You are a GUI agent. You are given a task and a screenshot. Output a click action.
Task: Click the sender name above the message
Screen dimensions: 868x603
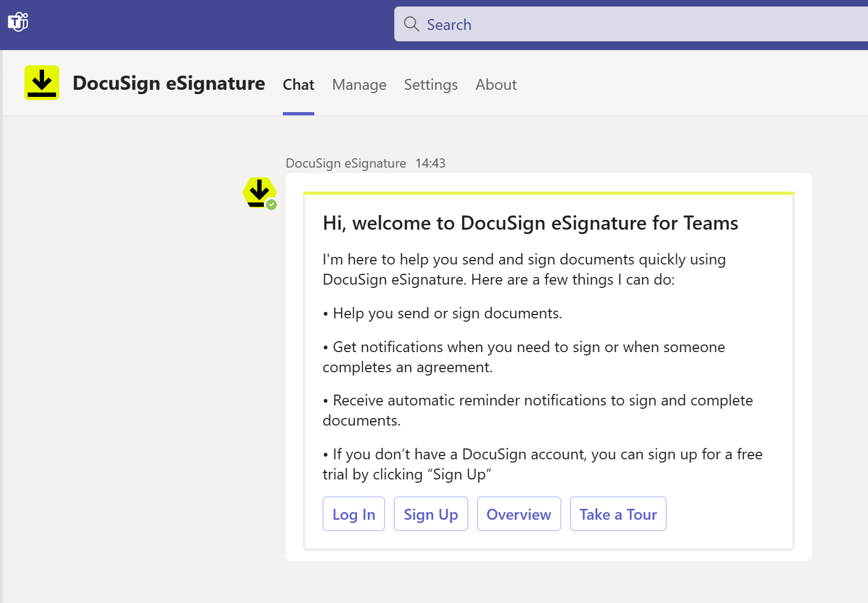pyautogui.click(x=346, y=163)
